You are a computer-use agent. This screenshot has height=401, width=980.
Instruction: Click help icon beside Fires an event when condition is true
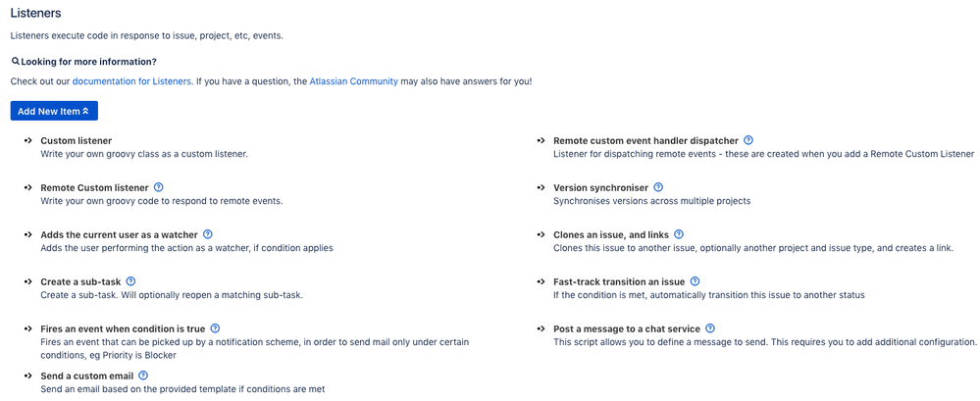[x=215, y=328]
